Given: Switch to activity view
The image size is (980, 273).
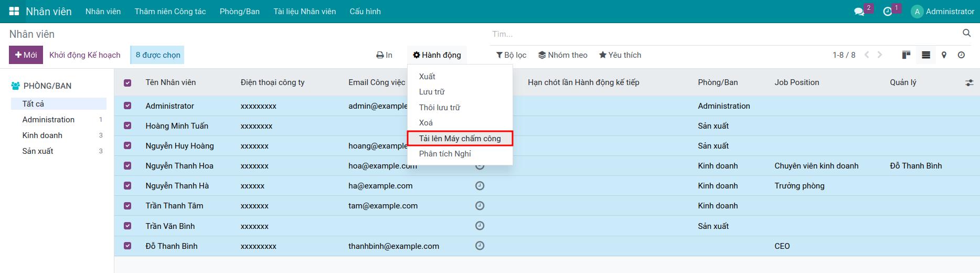Looking at the screenshot, I should pyautogui.click(x=961, y=55).
